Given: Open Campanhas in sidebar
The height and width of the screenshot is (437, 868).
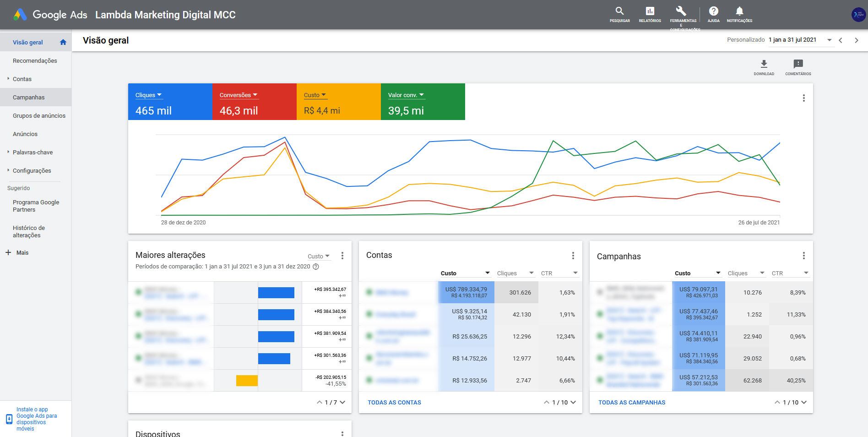Looking at the screenshot, I should [36, 97].
